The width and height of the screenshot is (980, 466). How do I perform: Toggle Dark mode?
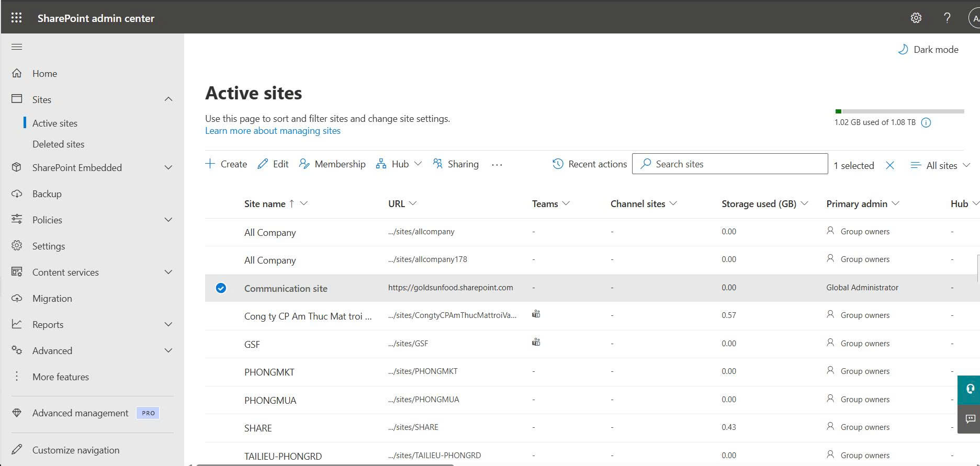tap(928, 50)
